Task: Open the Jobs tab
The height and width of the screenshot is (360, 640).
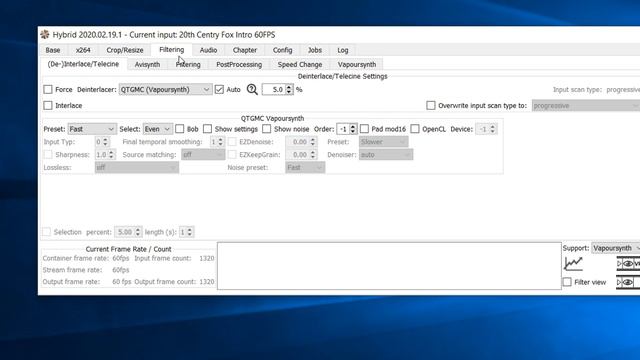Action: point(315,50)
